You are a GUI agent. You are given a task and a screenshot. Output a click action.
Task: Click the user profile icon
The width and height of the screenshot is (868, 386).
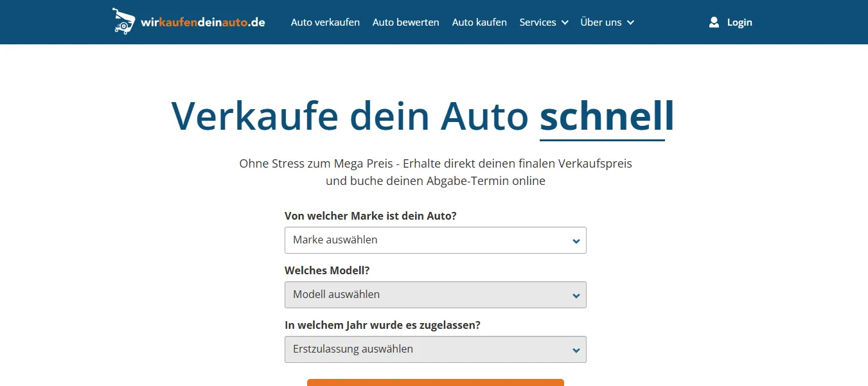714,22
